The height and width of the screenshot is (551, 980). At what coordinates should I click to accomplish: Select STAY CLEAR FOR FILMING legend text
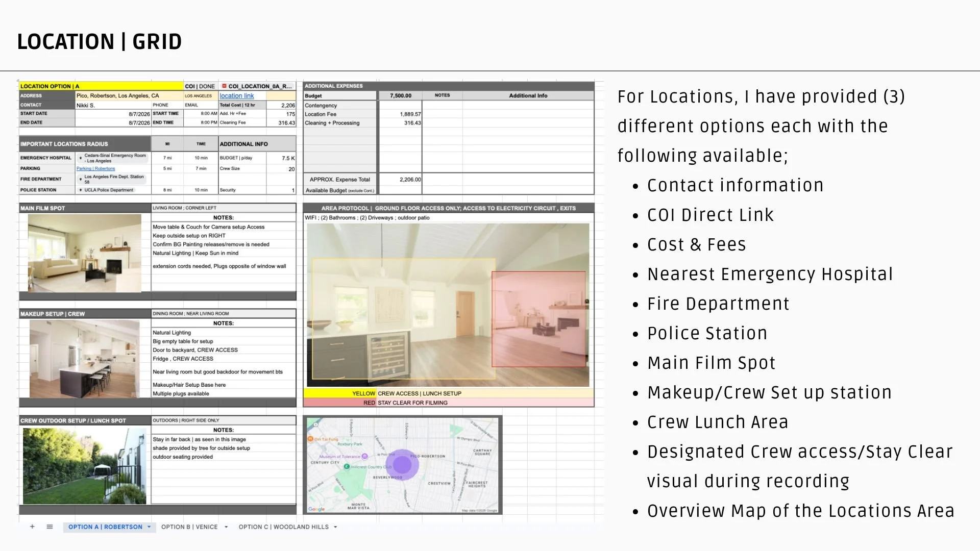412,403
